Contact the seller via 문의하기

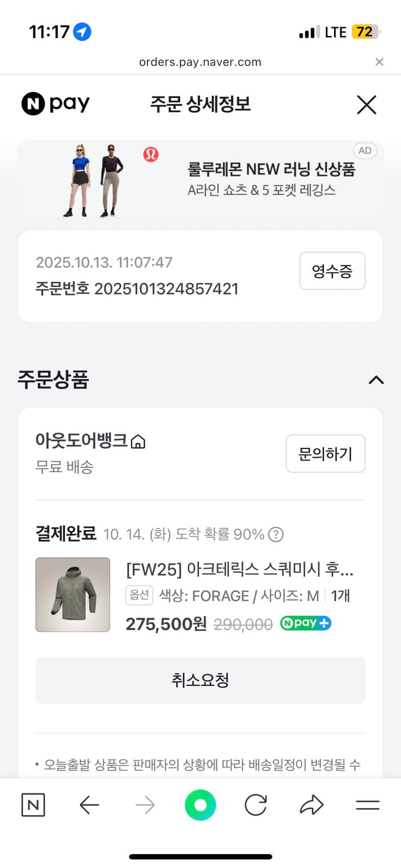click(325, 454)
